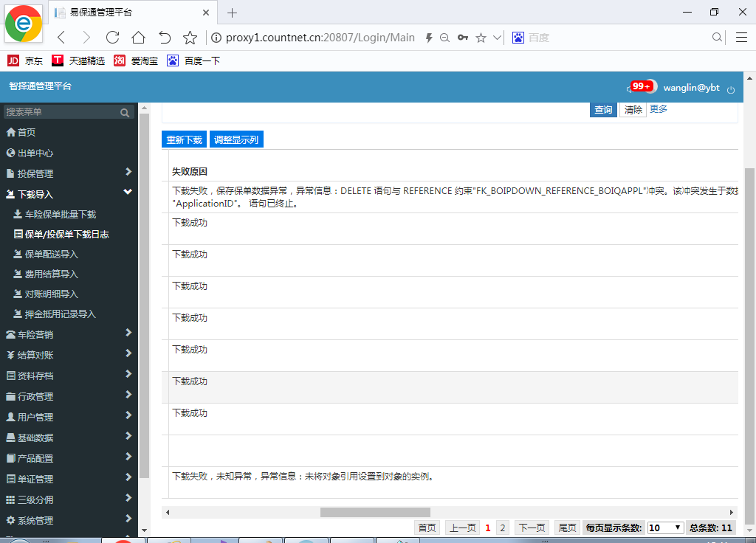Image resolution: width=756 pixels, height=543 pixels.
Task: Open 百度一下 bookmark
Action: pos(193,60)
